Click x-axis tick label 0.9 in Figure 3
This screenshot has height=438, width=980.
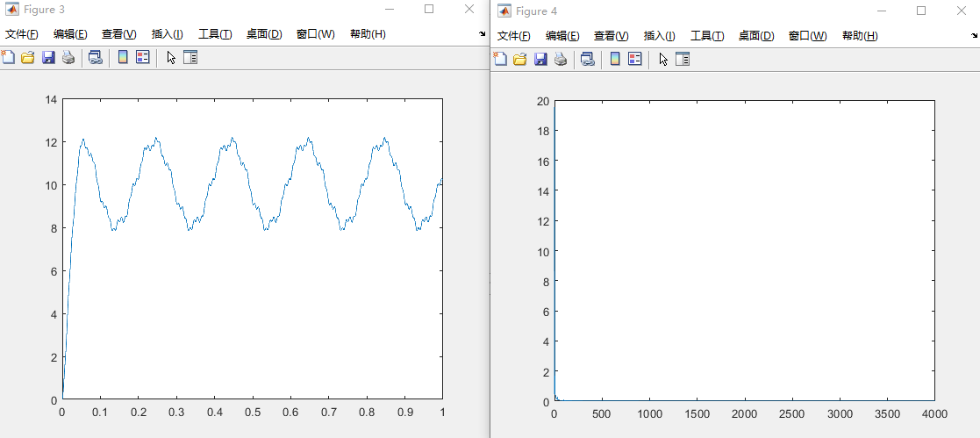click(405, 413)
